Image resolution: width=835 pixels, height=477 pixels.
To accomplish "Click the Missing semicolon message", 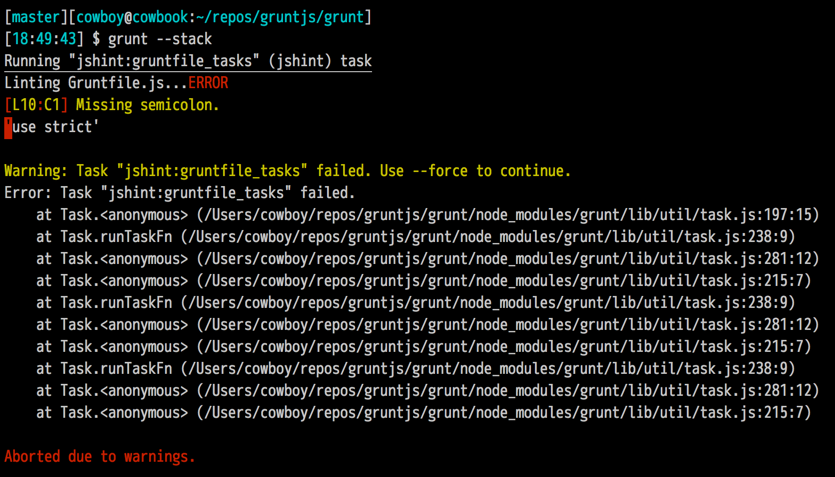I will click(147, 105).
